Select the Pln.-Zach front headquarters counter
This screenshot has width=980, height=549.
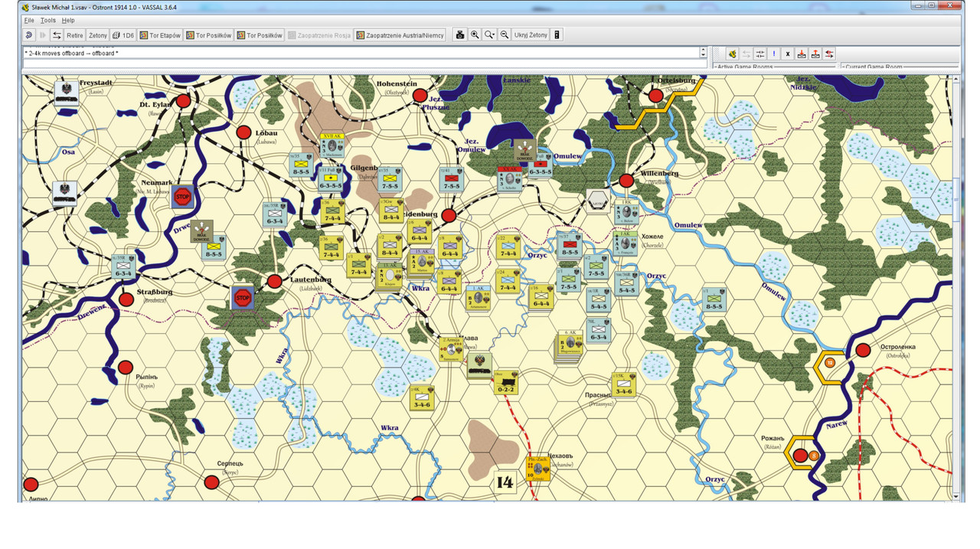pos(538,467)
